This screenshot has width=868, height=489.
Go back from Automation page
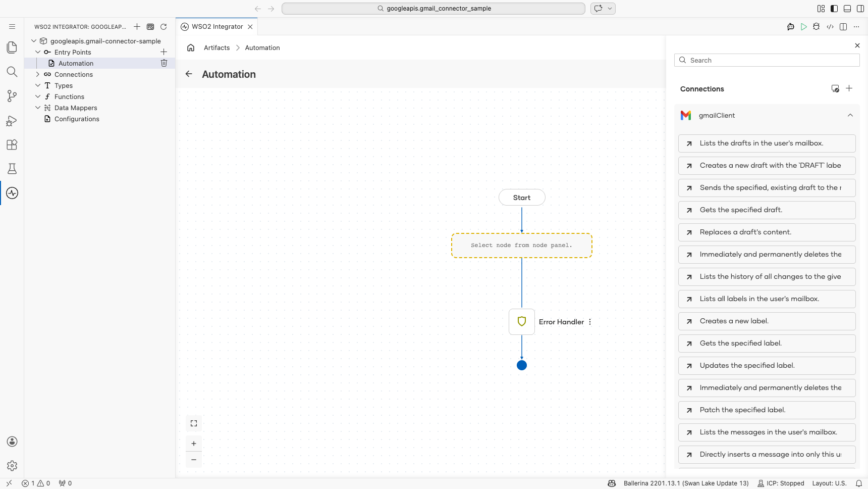(x=189, y=74)
